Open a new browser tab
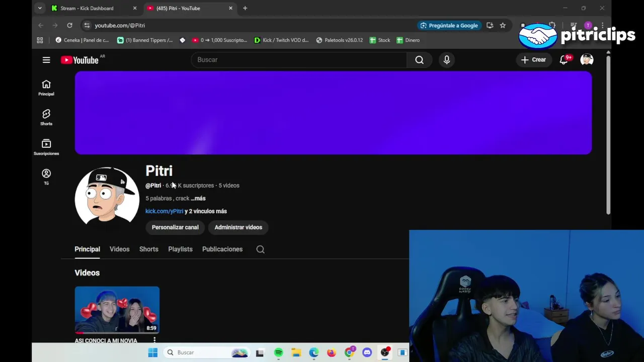 (245, 8)
